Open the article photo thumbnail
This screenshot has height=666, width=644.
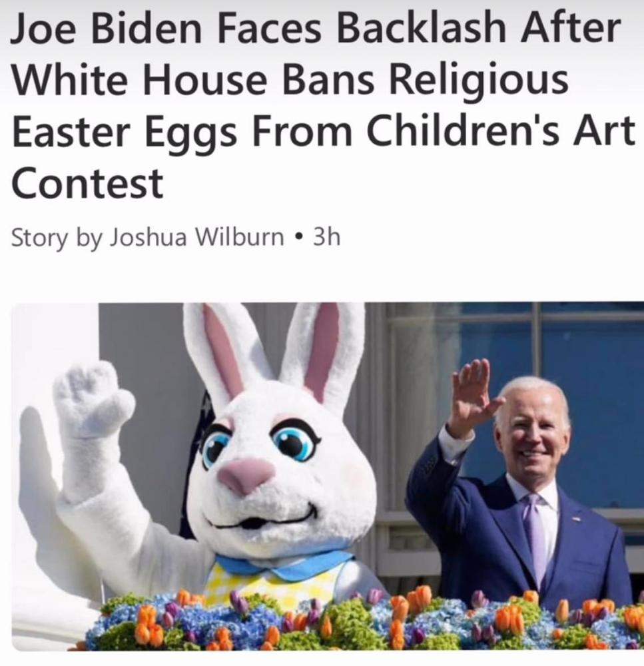327,477
